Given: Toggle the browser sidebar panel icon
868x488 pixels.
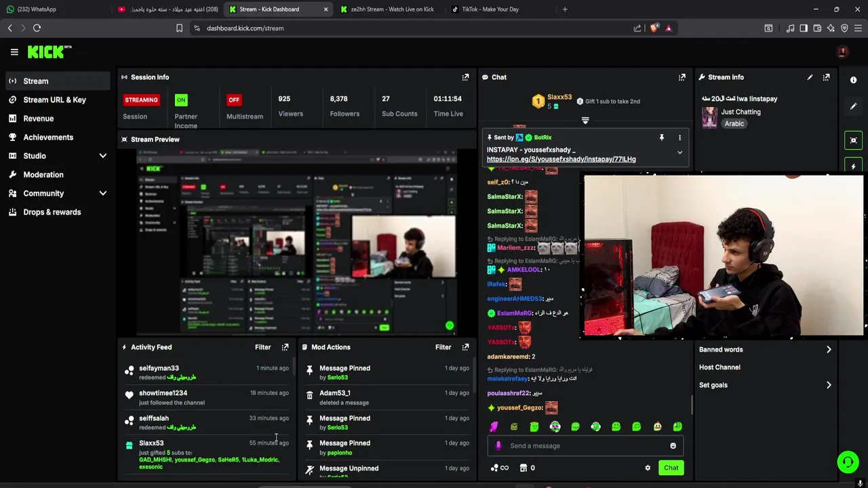Looking at the screenshot, I should pyautogui.click(x=804, y=28).
